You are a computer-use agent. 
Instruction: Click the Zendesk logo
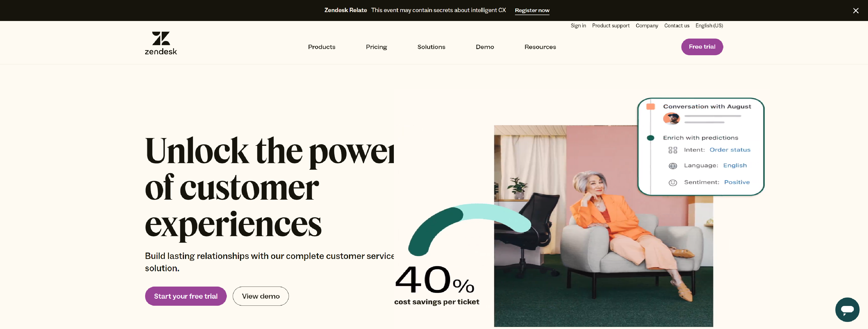[x=161, y=43]
